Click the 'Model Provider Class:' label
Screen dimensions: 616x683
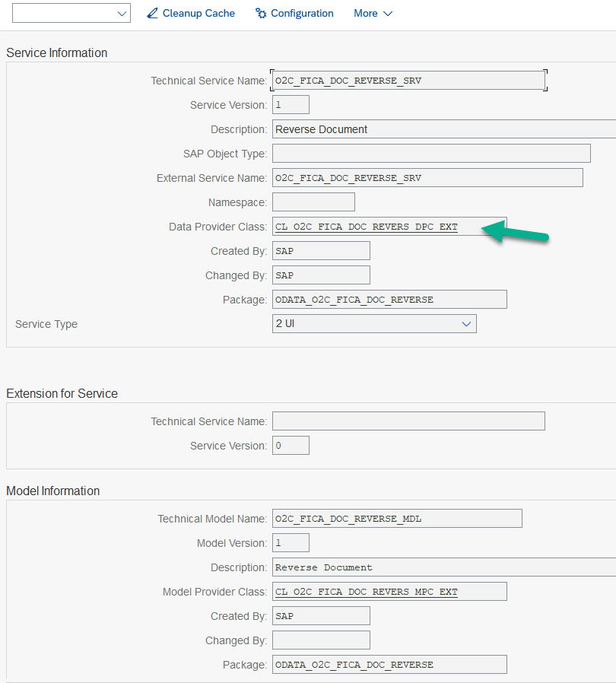pyautogui.click(x=214, y=592)
